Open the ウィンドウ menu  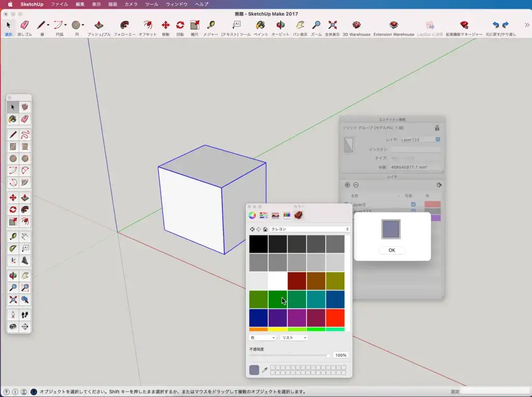pyautogui.click(x=177, y=4)
